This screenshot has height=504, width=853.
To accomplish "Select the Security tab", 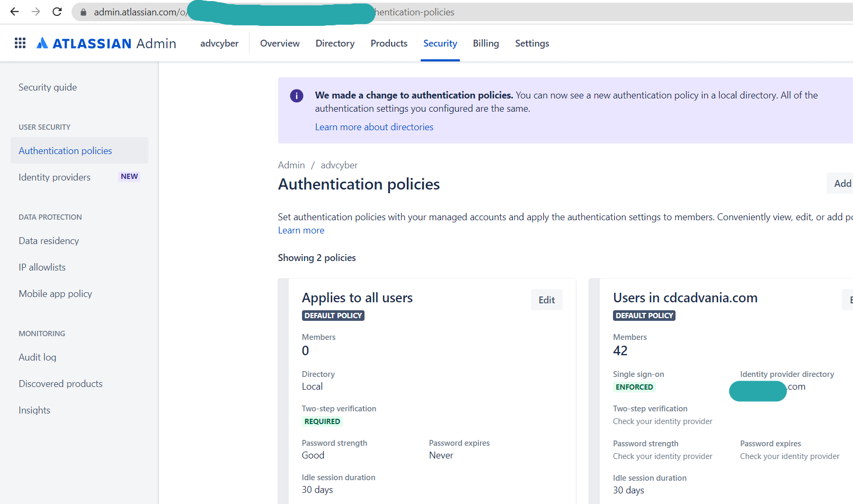I will tap(440, 43).
